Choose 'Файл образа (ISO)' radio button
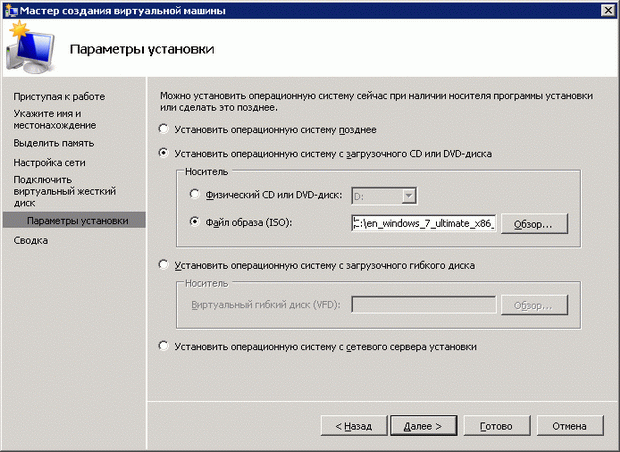 [x=195, y=222]
